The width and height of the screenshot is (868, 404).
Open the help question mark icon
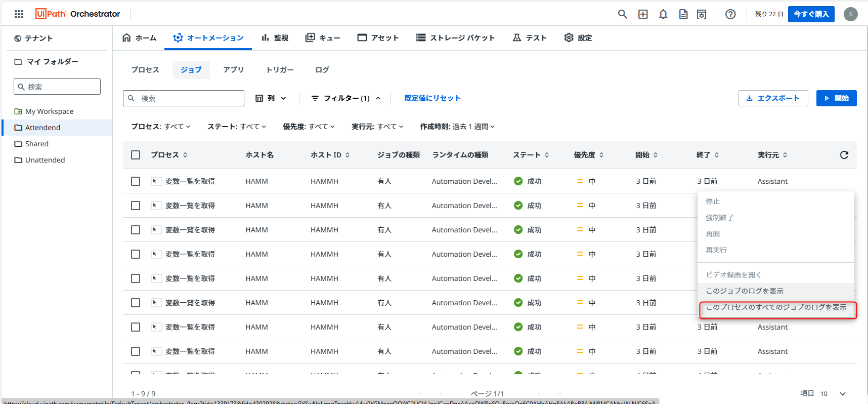[730, 14]
